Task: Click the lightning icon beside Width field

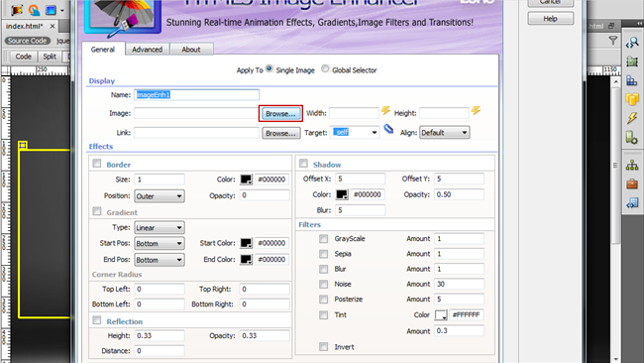Action: point(385,110)
